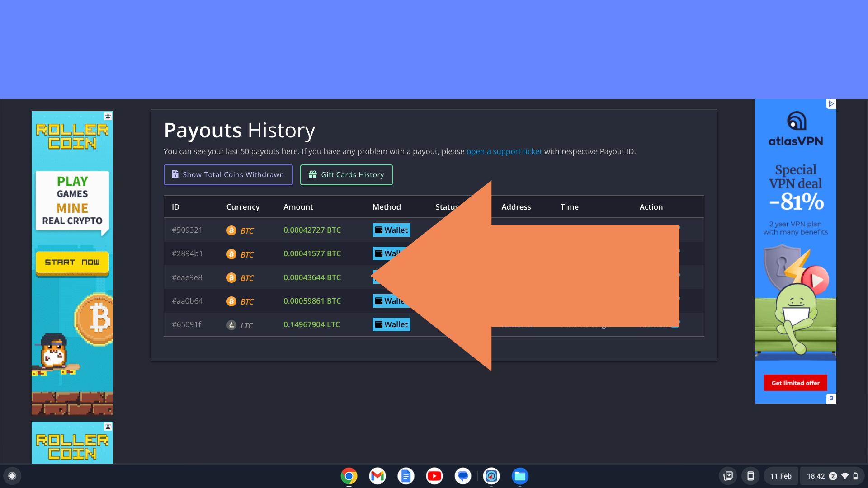Click Get limited offer on atlasVPN ad
The image size is (868, 488).
pyautogui.click(x=795, y=383)
